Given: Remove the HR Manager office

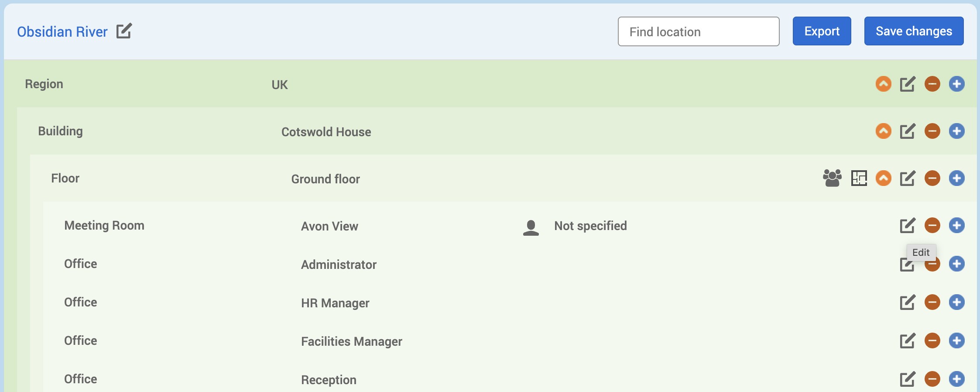Looking at the screenshot, I should tap(932, 302).
